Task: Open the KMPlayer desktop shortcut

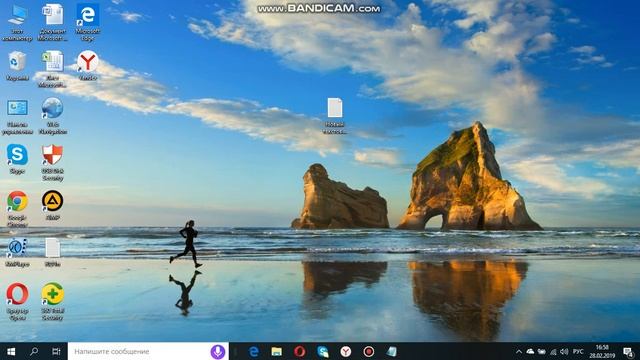Action: point(17,252)
